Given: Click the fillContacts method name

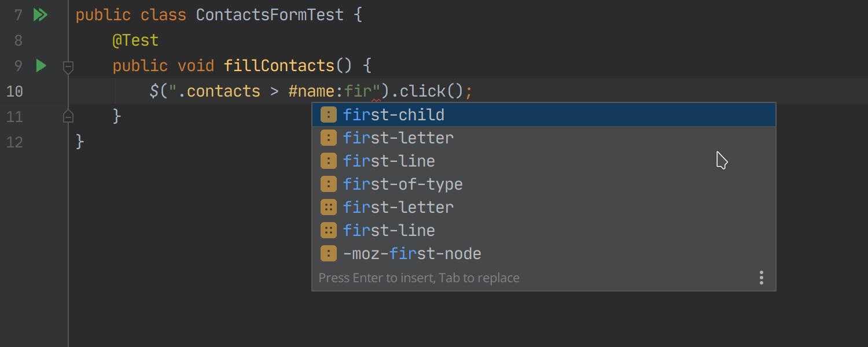Looking at the screenshot, I should [279, 66].
